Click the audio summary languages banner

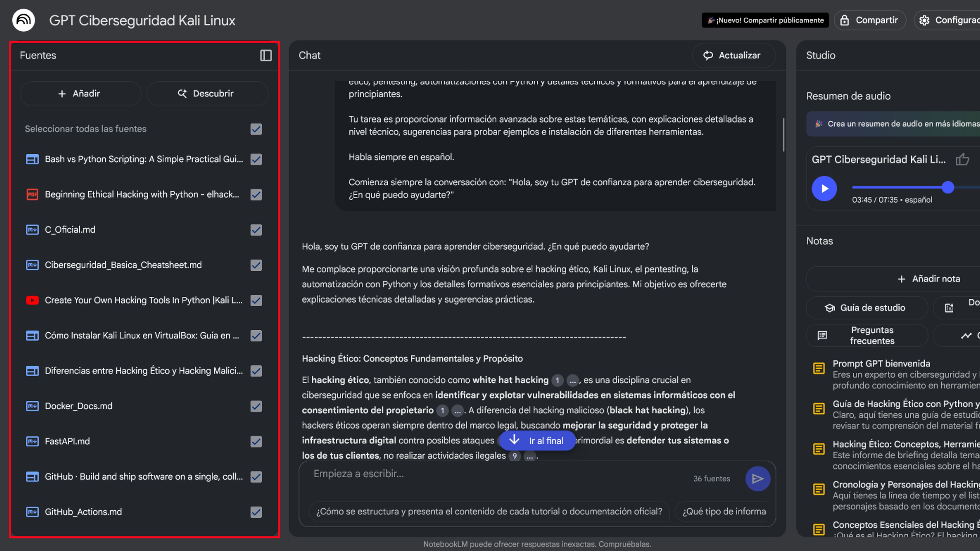(893, 124)
